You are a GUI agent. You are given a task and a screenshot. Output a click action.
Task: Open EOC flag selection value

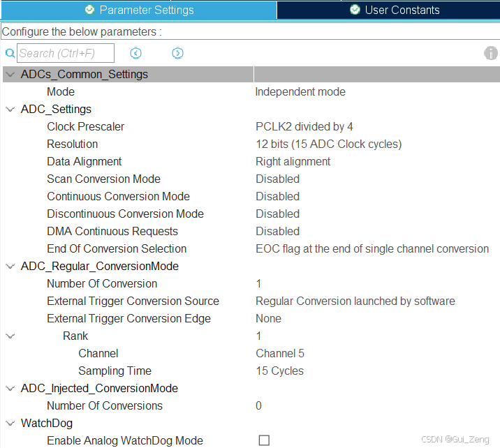tap(372, 249)
